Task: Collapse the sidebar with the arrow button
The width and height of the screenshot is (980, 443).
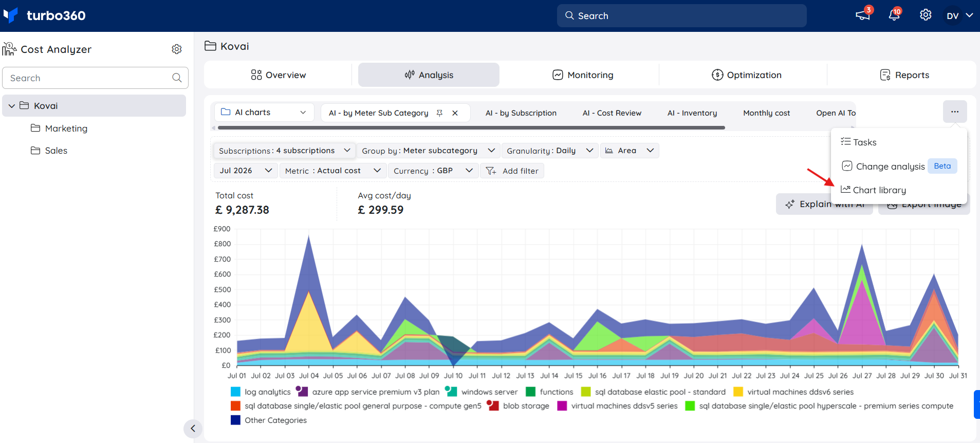Action: pyautogui.click(x=193, y=428)
